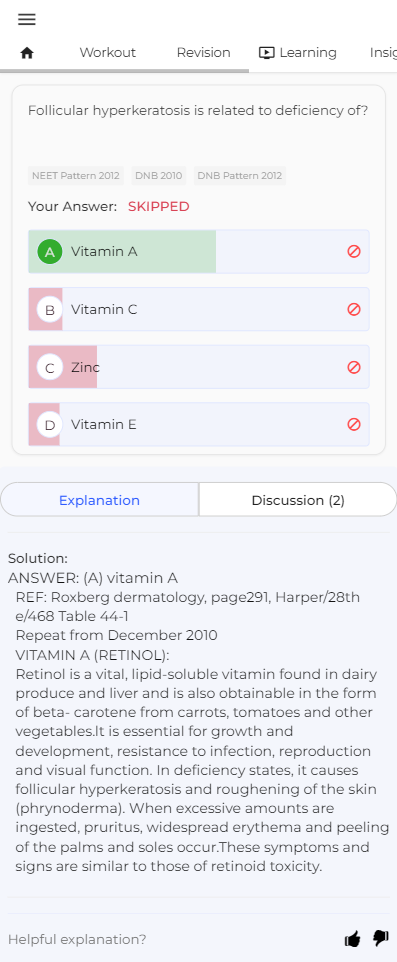Viewport: 397px width, 962px height.
Task: Switch to the Revision tab
Action: click(203, 53)
